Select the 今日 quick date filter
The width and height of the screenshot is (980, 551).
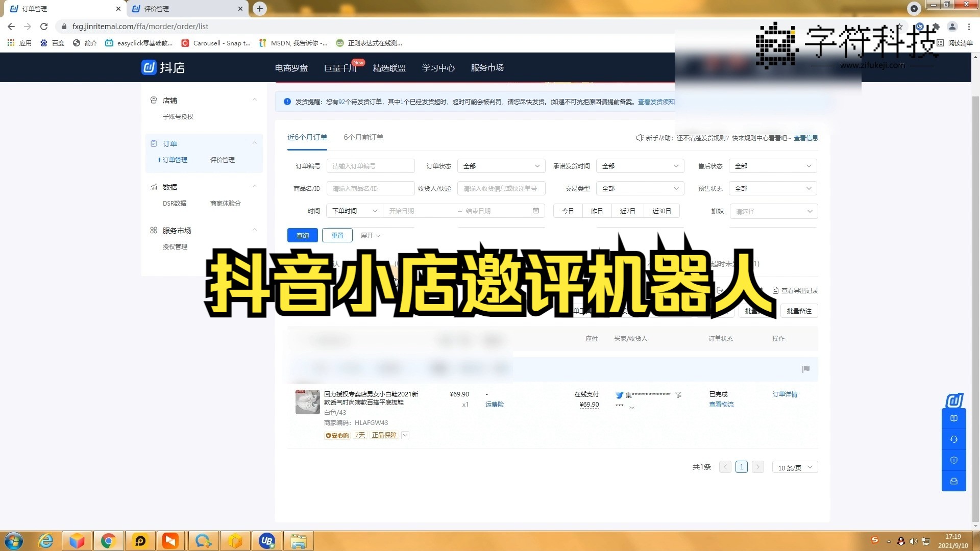point(568,211)
